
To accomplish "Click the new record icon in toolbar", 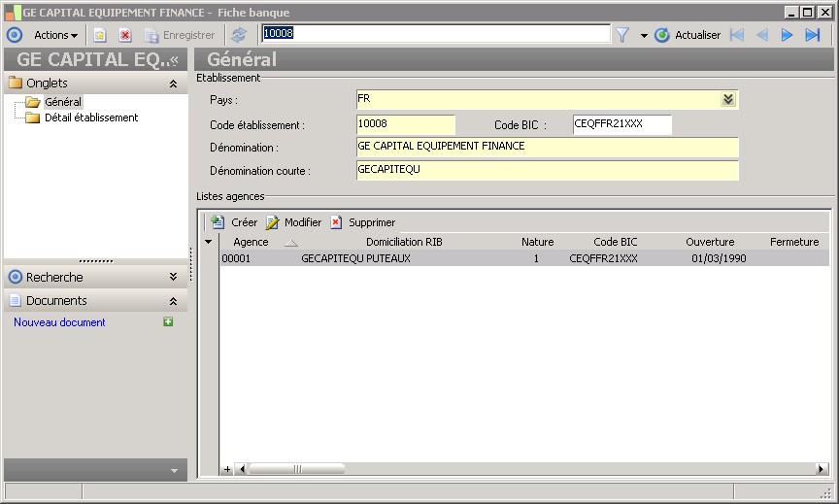I will click(x=100, y=35).
